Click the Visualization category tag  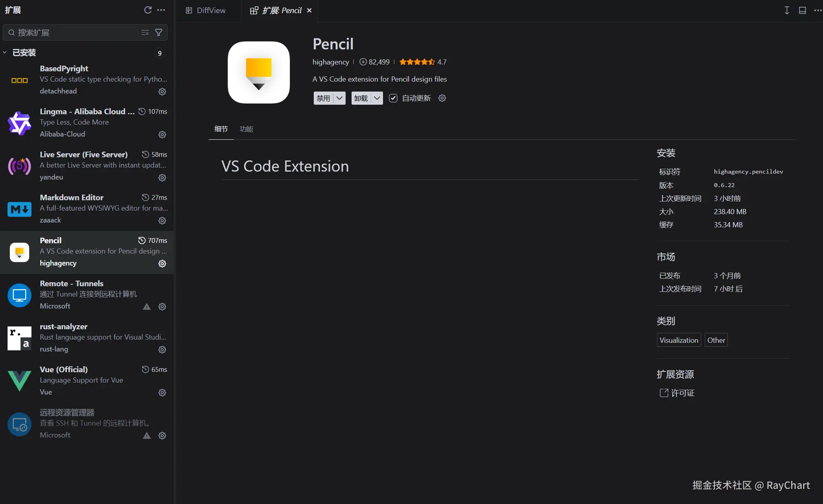tap(678, 340)
